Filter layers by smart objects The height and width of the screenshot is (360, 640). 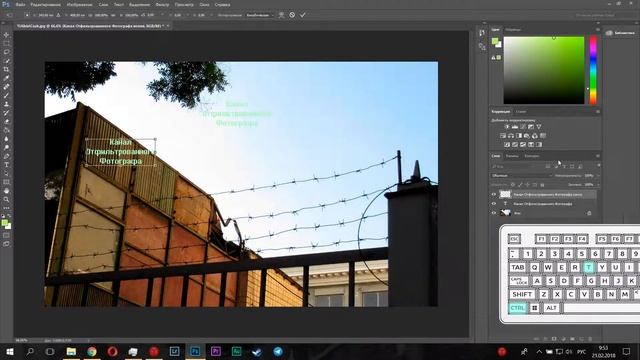(x=580, y=167)
